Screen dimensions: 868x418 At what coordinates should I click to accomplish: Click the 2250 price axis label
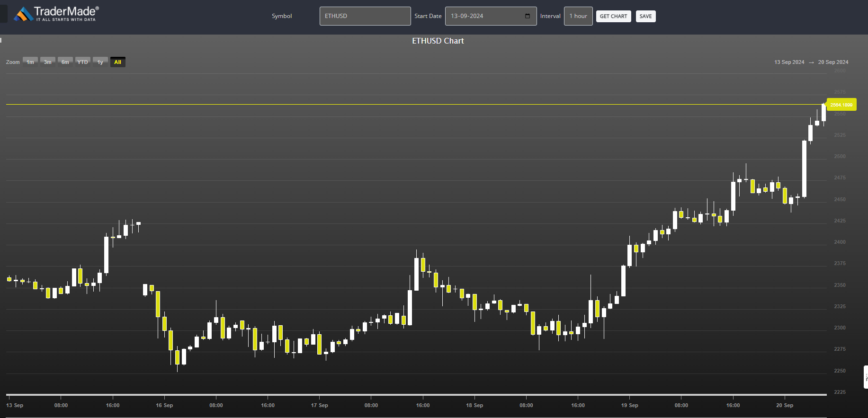click(840, 371)
